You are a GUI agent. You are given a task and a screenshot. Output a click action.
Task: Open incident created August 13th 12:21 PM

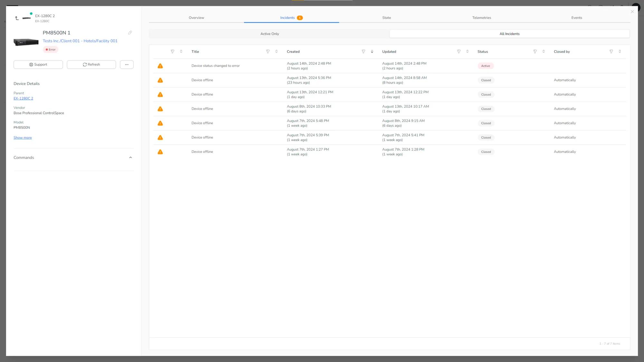(389, 95)
